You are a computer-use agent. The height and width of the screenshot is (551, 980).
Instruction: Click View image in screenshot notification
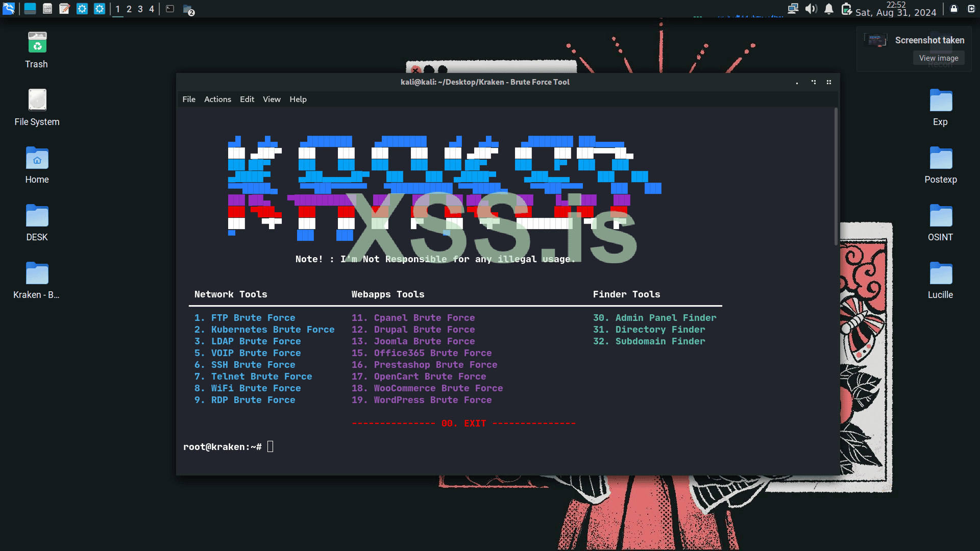click(938, 58)
